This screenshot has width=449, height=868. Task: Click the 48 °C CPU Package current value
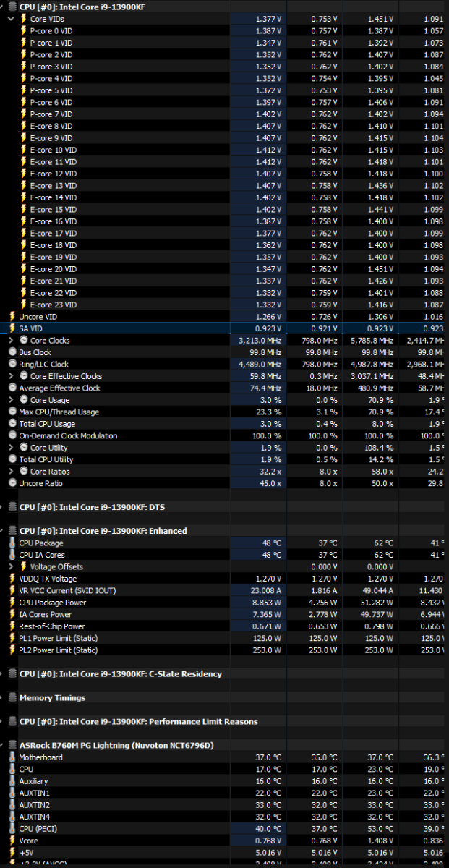[x=271, y=543]
